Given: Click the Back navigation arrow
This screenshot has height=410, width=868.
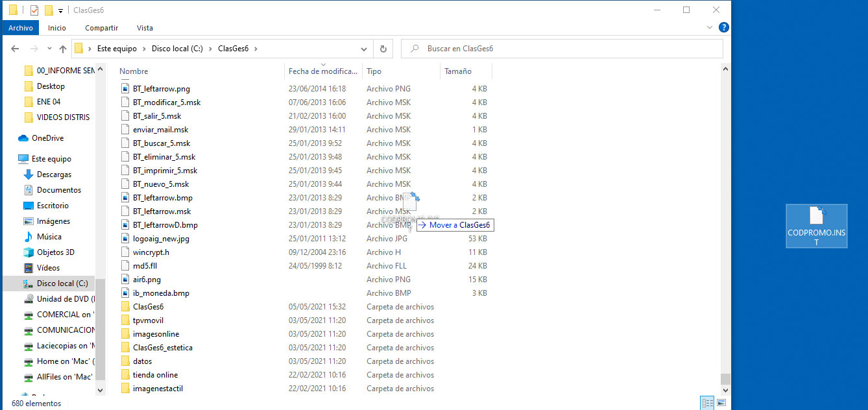Looking at the screenshot, I should (15, 49).
